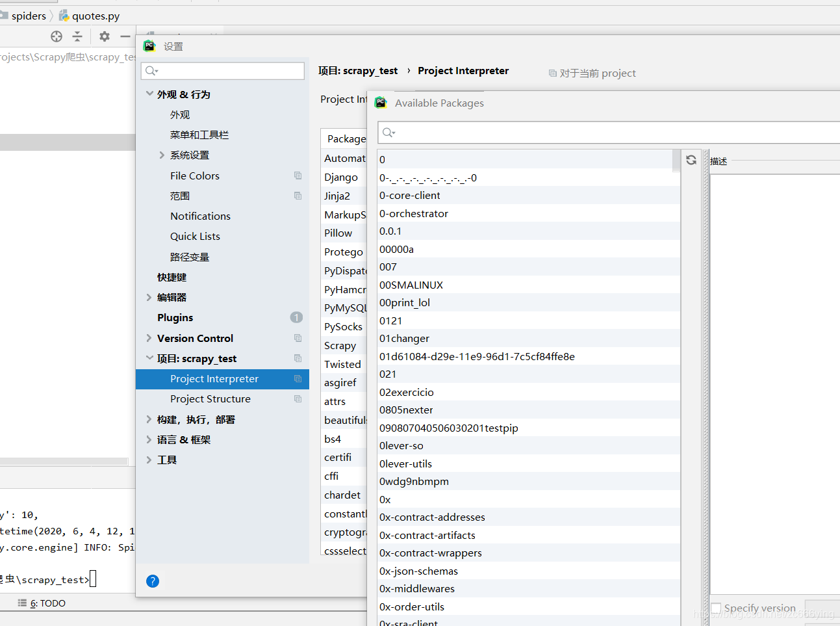Expand the 工具 section
The height and width of the screenshot is (626, 840).
tap(149, 460)
